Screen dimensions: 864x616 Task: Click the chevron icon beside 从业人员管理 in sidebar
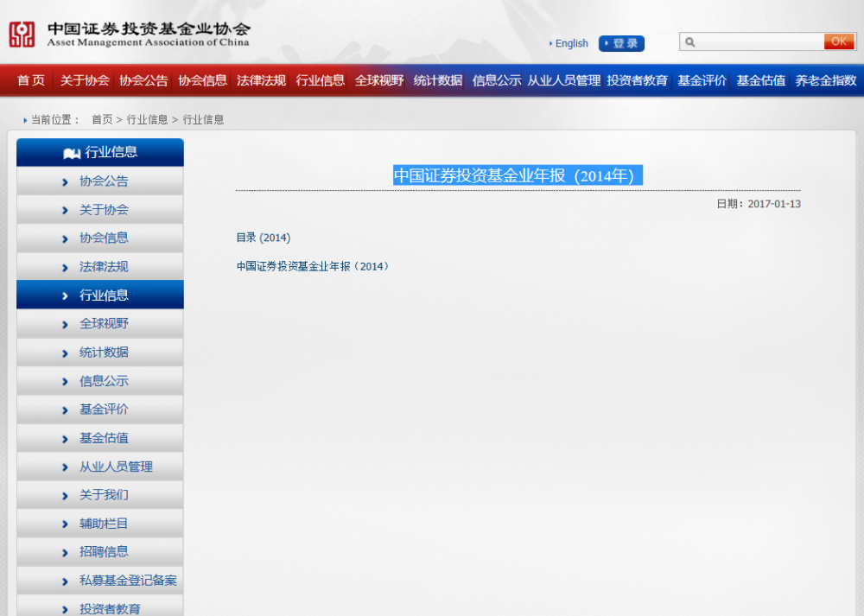pyautogui.click(x=65, y=467)
